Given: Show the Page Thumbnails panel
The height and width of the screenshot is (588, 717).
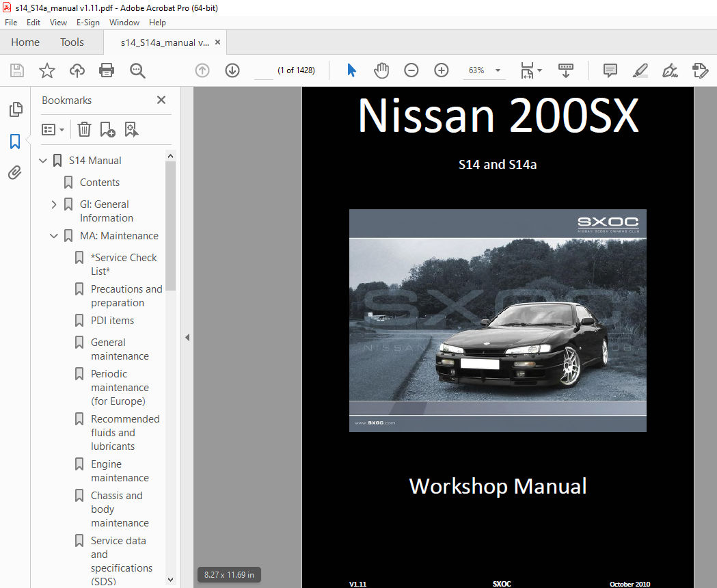Looking at the screenshot, I should pyautogui.click(x=16, y=109).
